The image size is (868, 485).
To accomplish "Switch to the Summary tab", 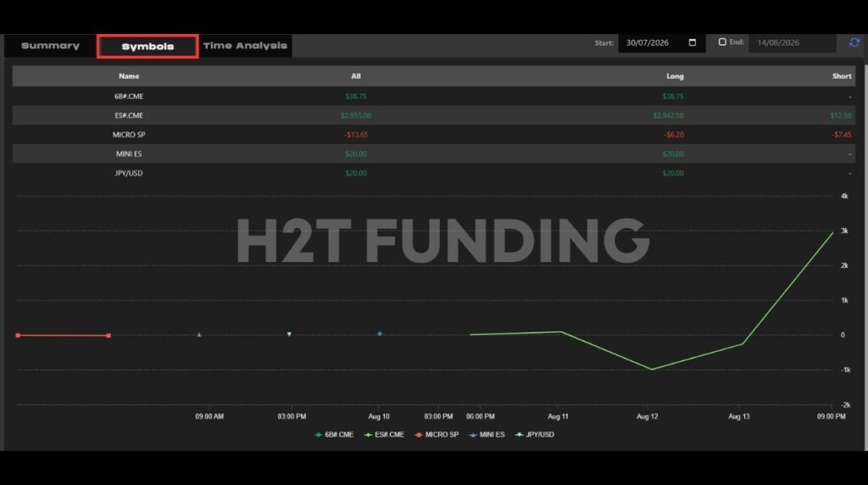I will 50,46.
